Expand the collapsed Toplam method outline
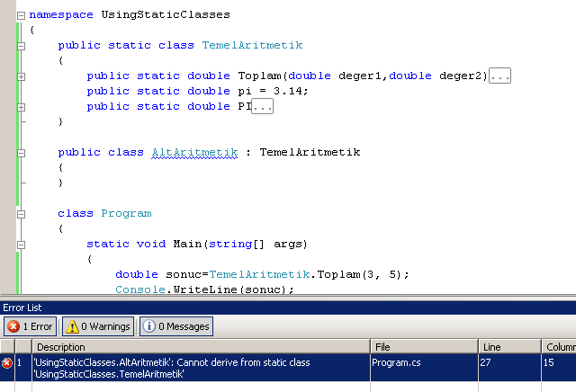The width and height of the screenshot is (576, 392). click(x=22, y=76)
